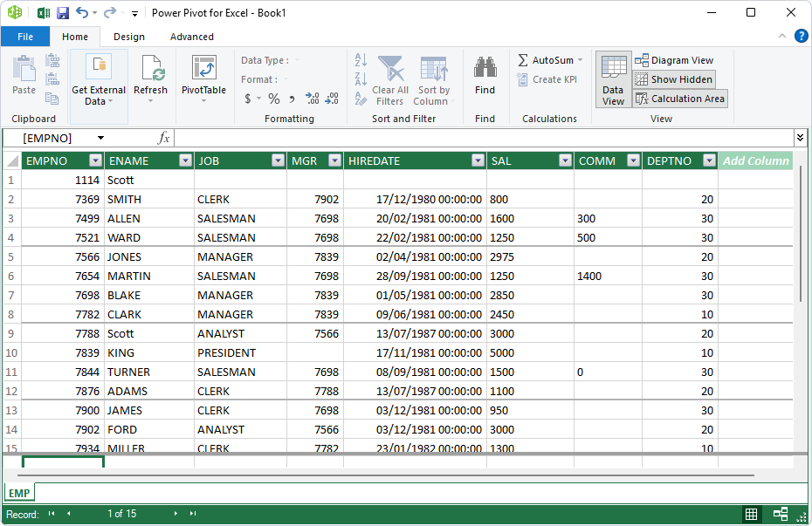Open Customize Quick Access Toolbar menu
This screenshot has width=812, height=526.
(134, 14)
